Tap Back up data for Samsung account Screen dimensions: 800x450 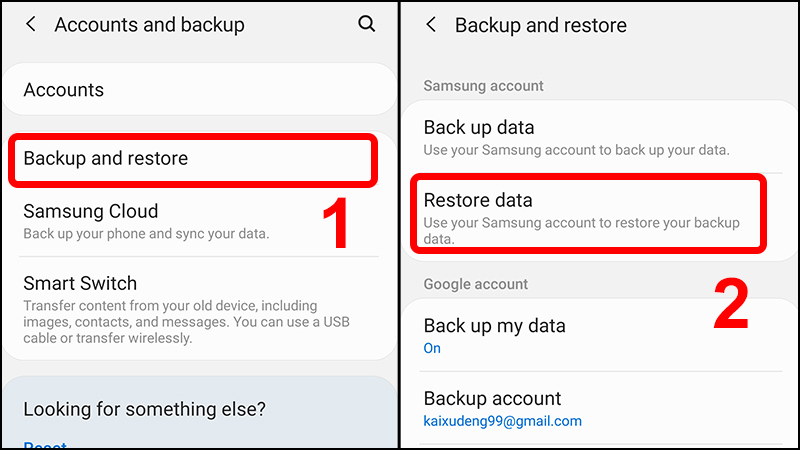coord(479,127)
